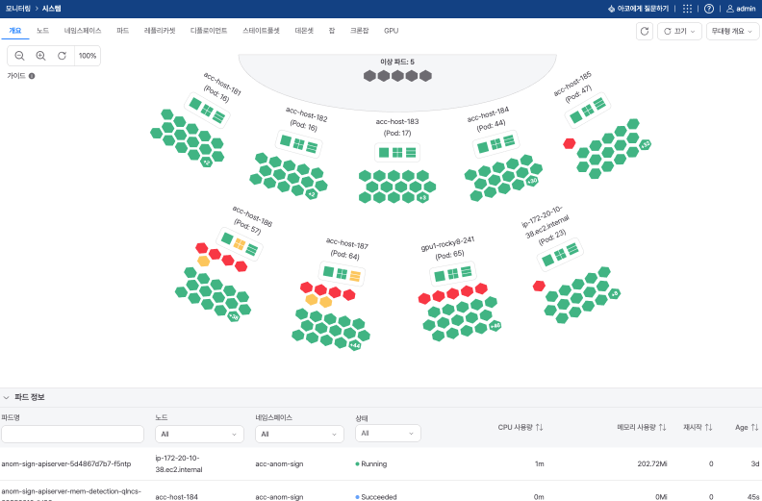Open the 끄기 auto-refresh dropdown
The height and width of the screenshot is (501, 762).
[679, 31]
